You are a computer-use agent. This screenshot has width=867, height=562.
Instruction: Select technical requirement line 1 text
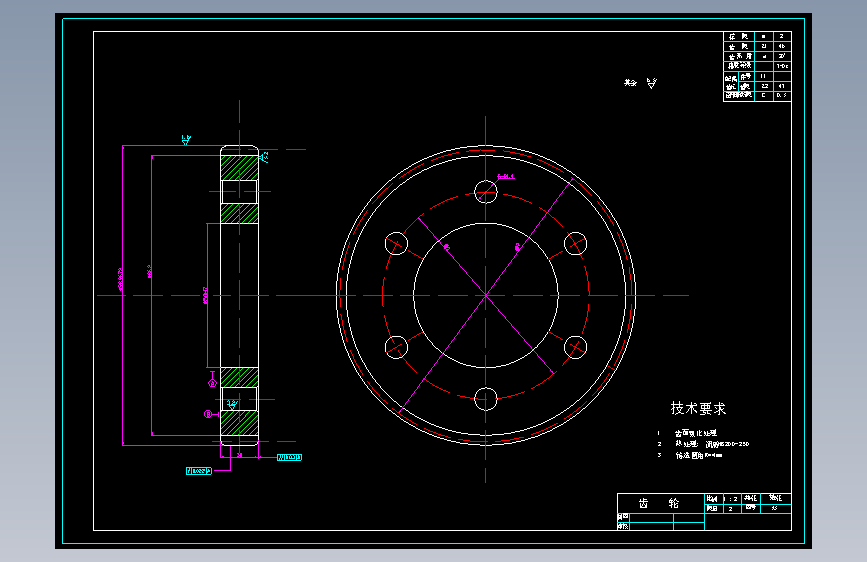[696, 433]
